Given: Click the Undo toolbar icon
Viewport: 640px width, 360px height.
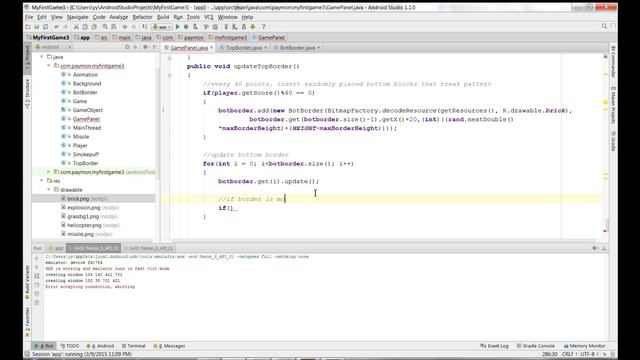Looking at the screenshot, I should [x=56, y=27].
